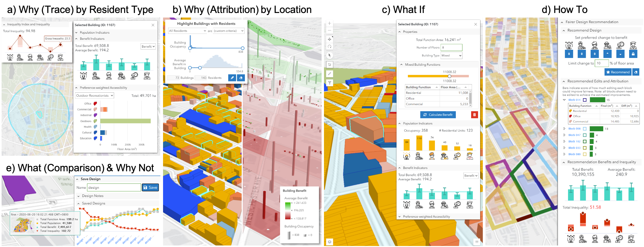
Task: Select the pencil edit tool on the map
Action: coord(329,74)
